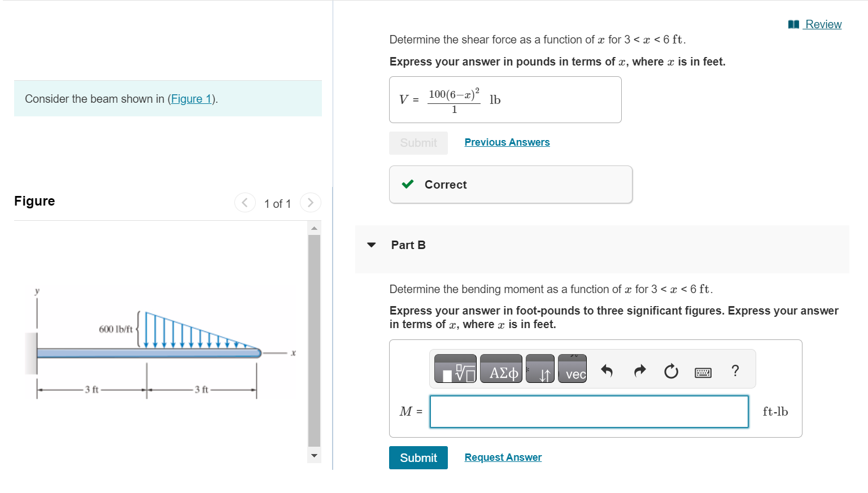
Task: Click the Review bookmark icon
Action: coord(792,24)
